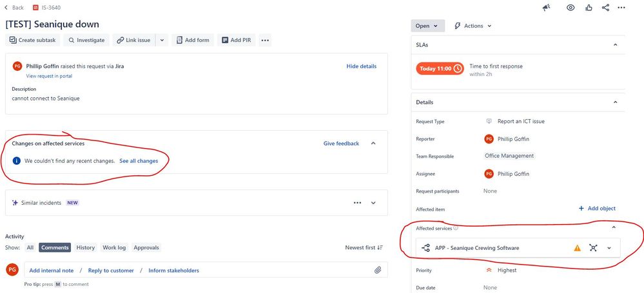Screen dimensions: 644x293
Task: Open the Open status dropdown
Action: tap(427, 26)
